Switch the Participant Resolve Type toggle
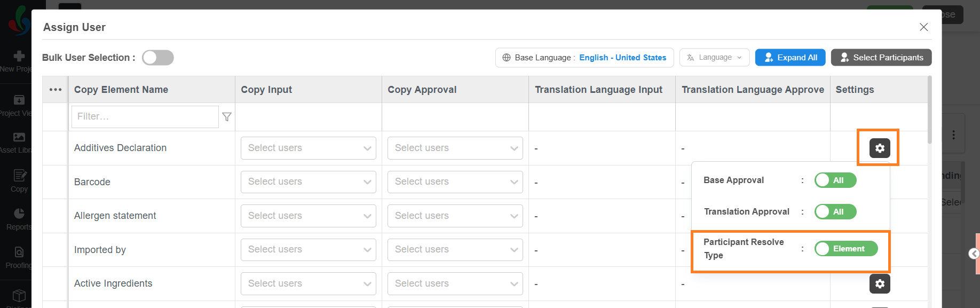The width and height of the screenshot is (980, 308). [846, 249]
